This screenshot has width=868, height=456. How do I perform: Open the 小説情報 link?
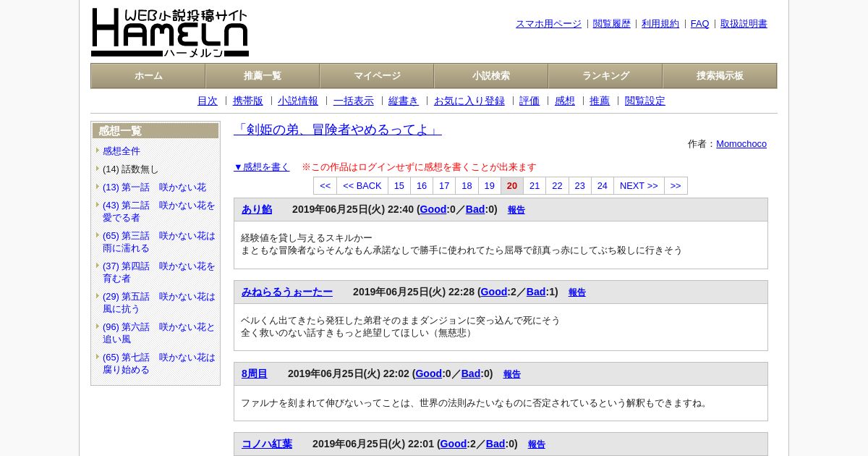[298, 101]
